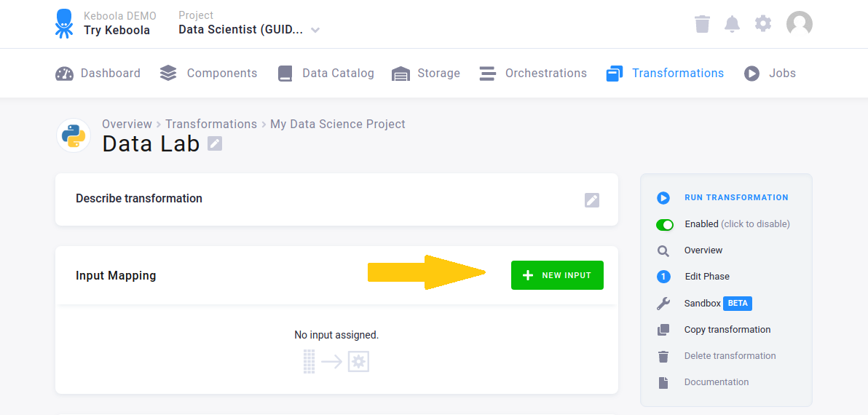Open the Transformations tab
The width and height of the screenshot is (868, 415).
tap(665, 74)
